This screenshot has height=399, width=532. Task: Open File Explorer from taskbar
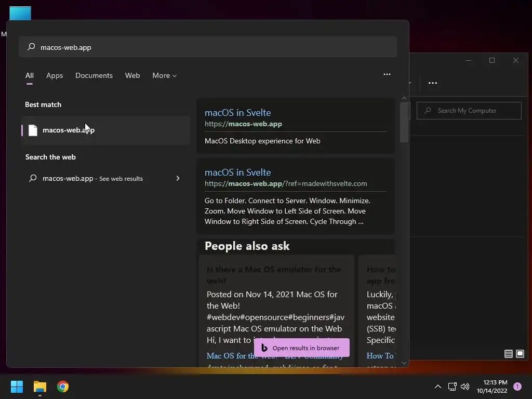tap(39, 387)
